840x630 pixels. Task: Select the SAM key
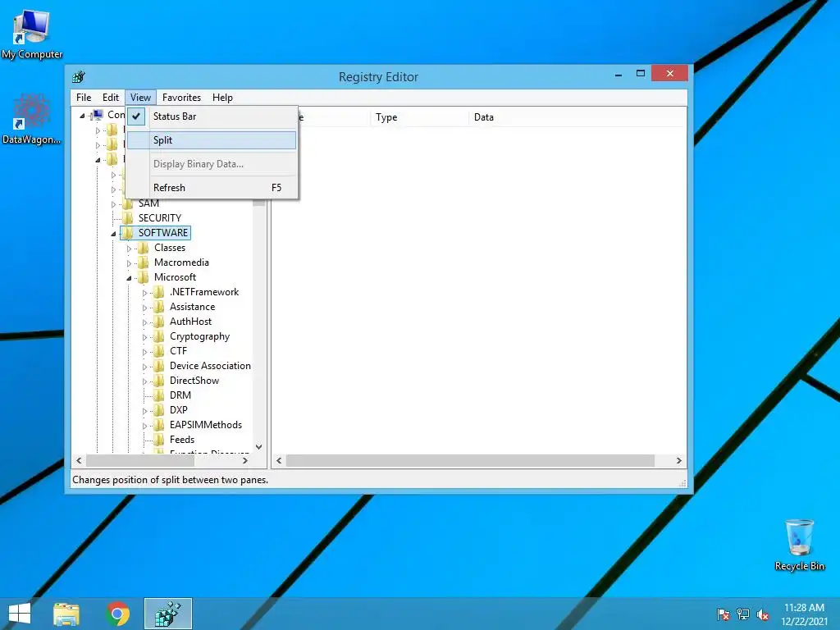click(x=148, y=203)
